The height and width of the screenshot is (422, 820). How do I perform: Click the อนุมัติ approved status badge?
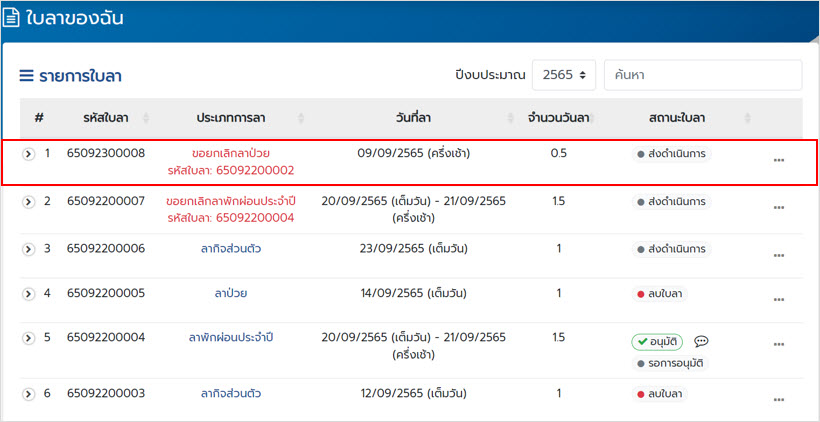click(x=656, y=341)
